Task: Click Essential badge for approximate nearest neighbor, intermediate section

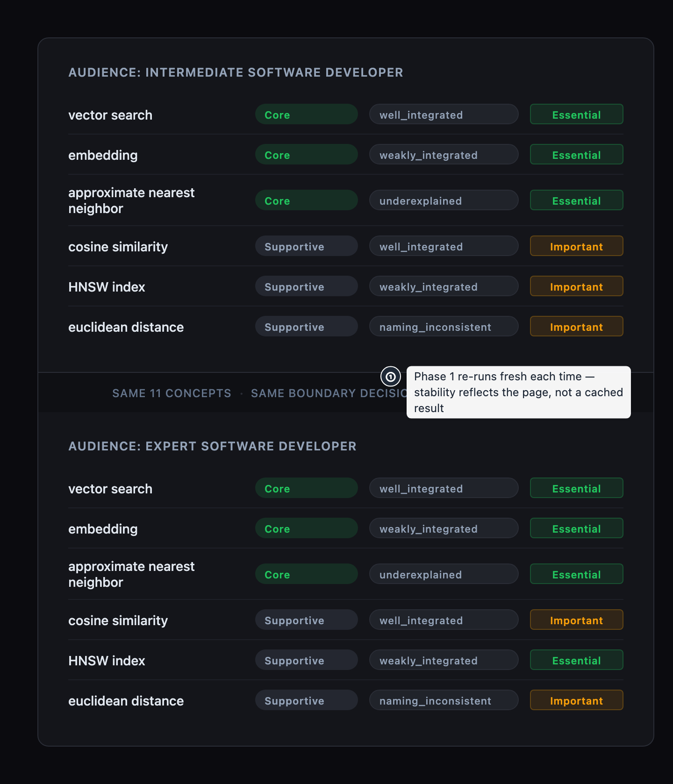Action: pyautogui.click(x=577, y=200)
